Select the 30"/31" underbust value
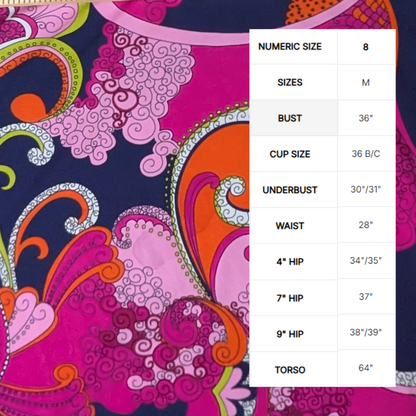 (366, 189)
